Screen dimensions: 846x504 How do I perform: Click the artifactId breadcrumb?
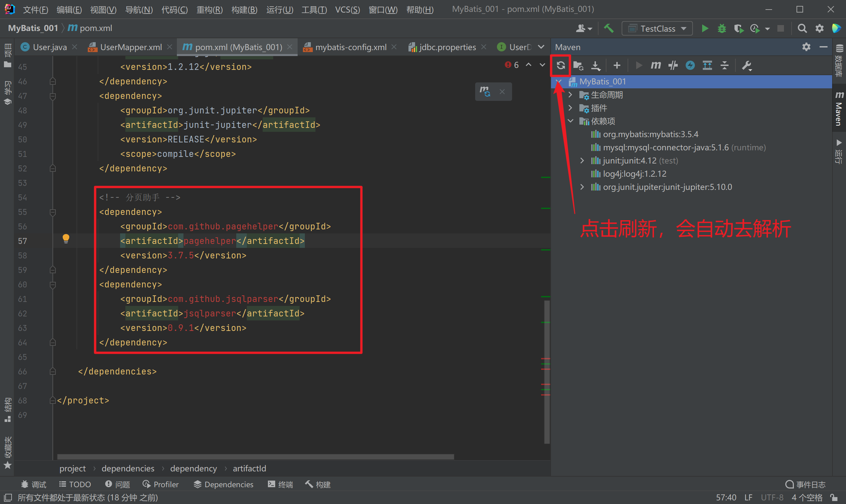pyautogui.click(x=249, y=468)
